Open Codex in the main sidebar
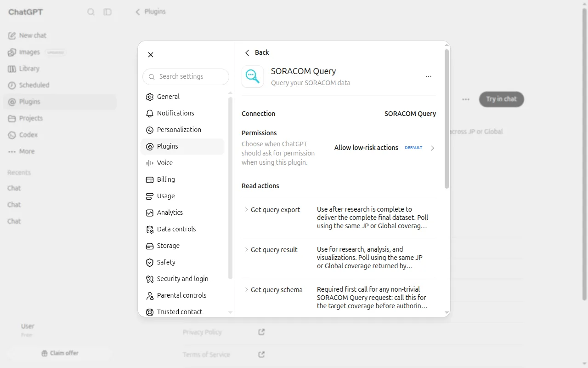 point(60,135)
